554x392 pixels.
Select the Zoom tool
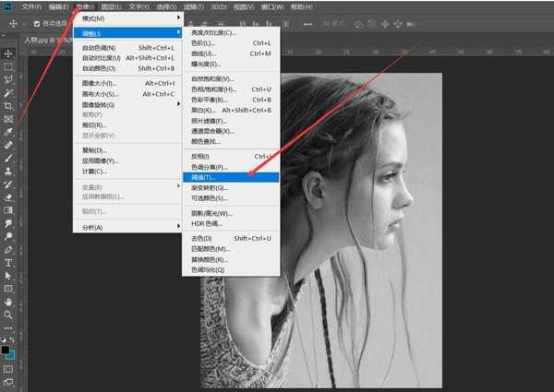tap(8, 314)
